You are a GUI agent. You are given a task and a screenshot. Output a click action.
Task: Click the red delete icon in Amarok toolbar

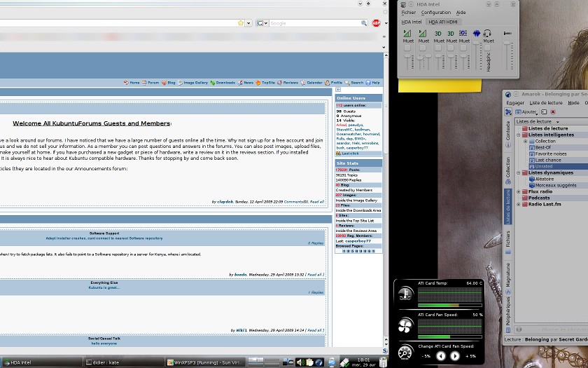[x=552, y=111]
